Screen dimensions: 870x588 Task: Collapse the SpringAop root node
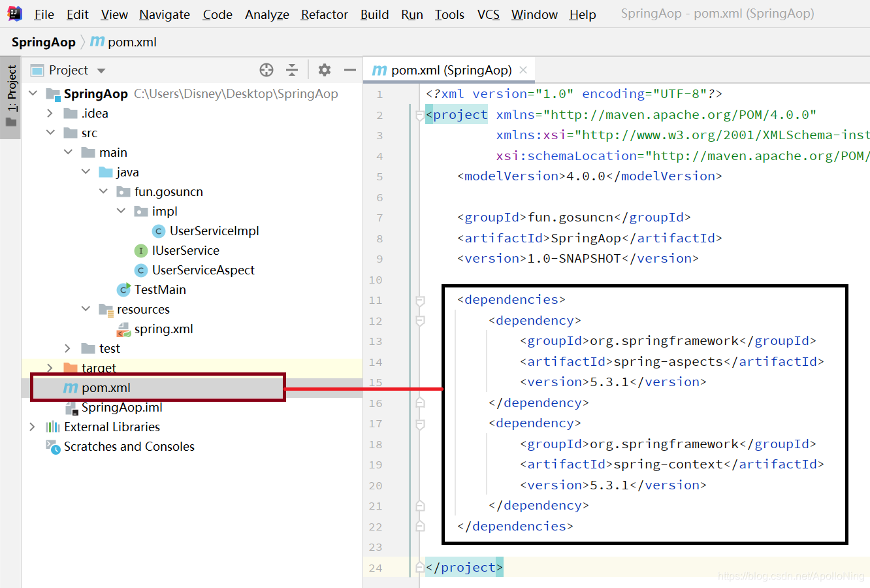33,93
